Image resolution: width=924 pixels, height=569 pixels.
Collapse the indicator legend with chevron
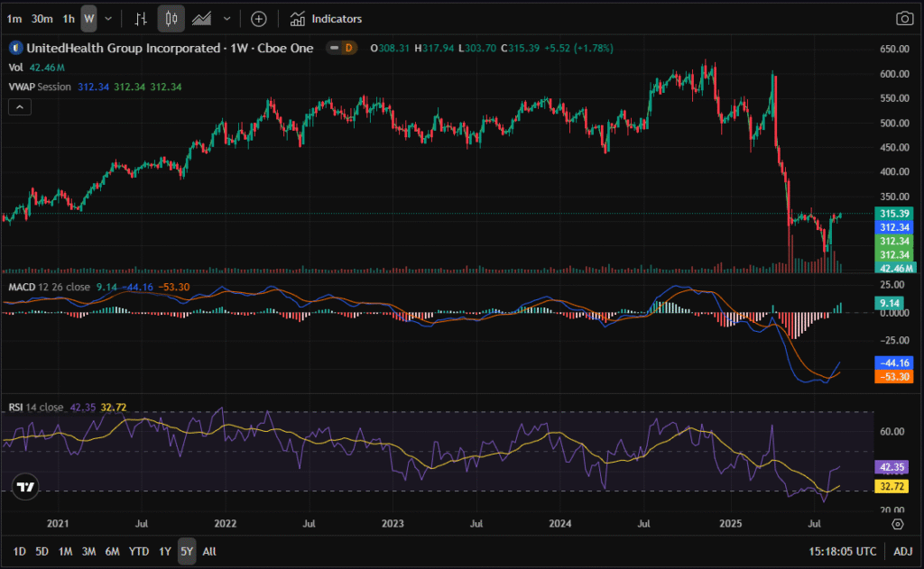[x=20, y=106]
